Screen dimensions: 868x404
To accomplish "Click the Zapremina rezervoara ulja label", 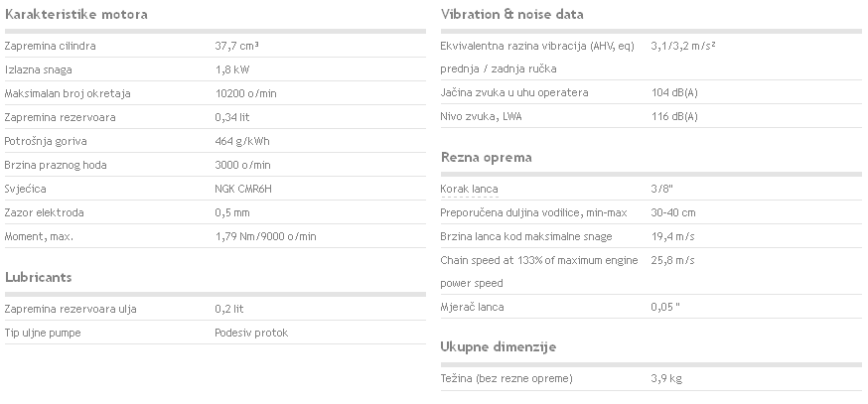I will (x=71, y=310).
